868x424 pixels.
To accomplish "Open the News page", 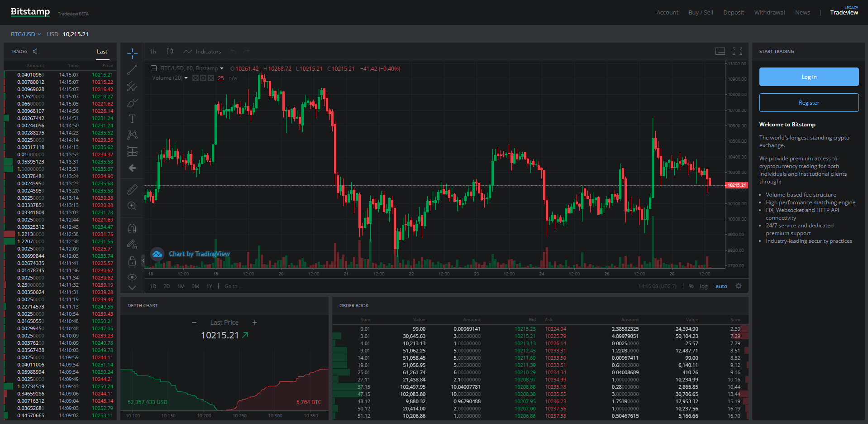I will click(x=802, y=12).
